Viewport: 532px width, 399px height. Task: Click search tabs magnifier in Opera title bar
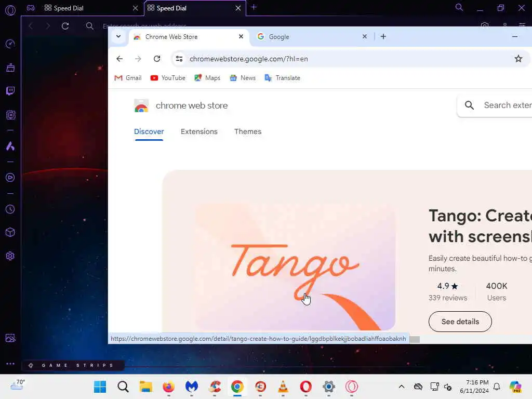(x=459, y=7)
